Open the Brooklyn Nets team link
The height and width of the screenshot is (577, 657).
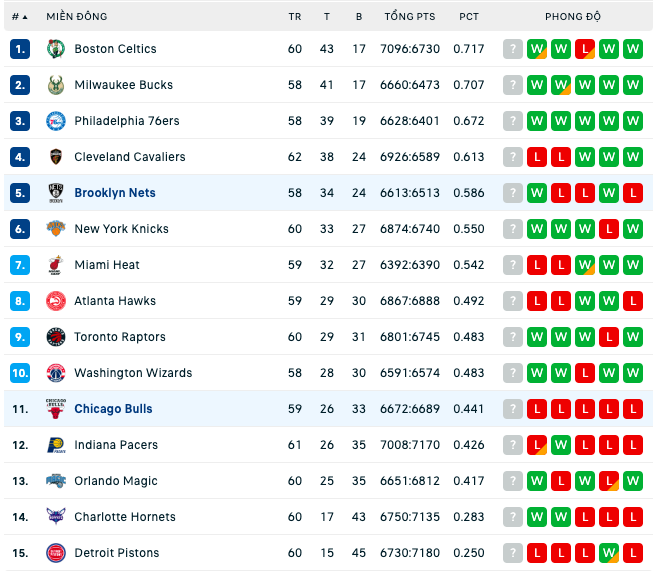pyautogui.click(x=115, y=193)
